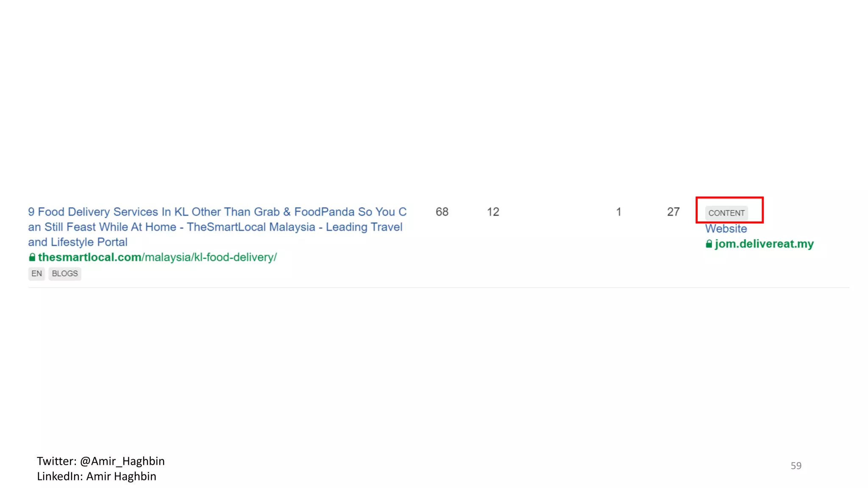Click the bold thesmartlocal.com domain text
The image size is (868, 488).
[x=89, y=257]
